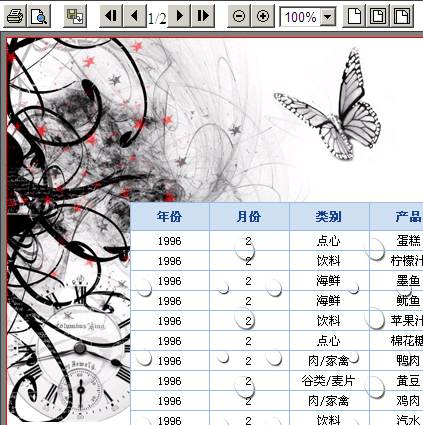The height and width of the screenshot is (425, 423).
Task: Zoom out with the minus icon
Action: 239,16
